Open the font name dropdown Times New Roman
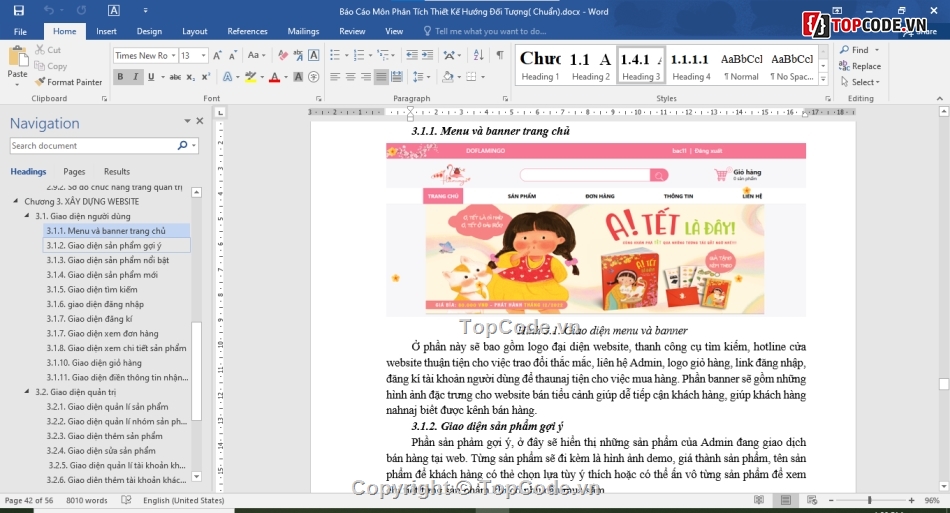Screen dimensions: 950x513 tap(143, 56)
